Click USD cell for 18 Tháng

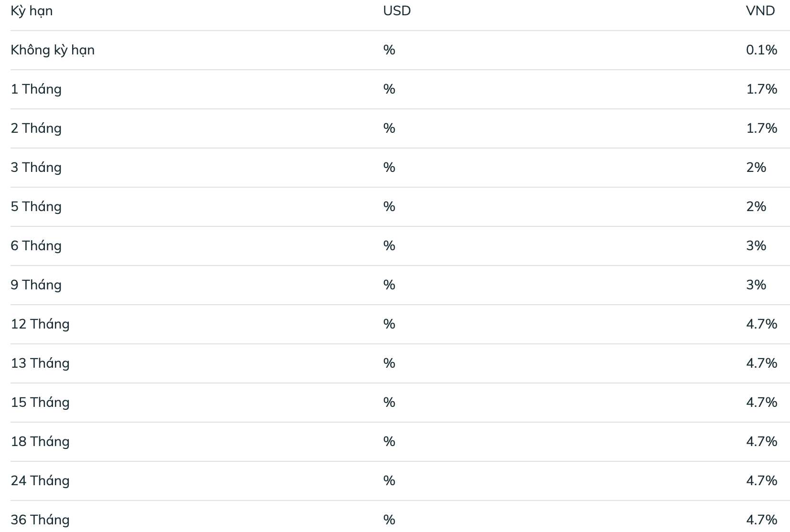pos(389,442)
